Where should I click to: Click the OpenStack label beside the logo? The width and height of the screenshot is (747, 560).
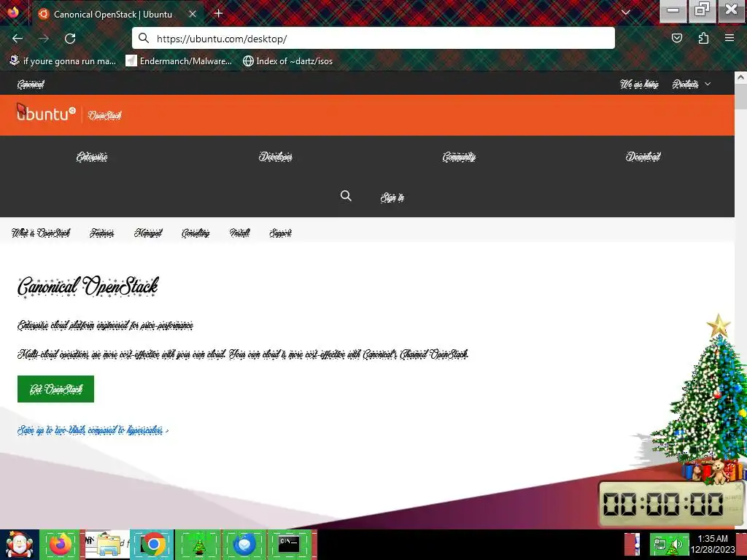tap(105, 115)
